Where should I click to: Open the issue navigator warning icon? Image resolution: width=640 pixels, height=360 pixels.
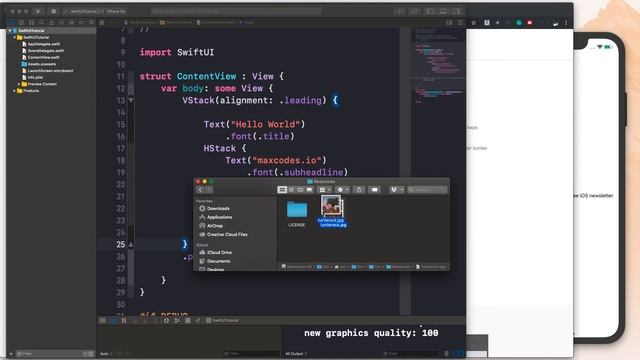tap(51, 22)
